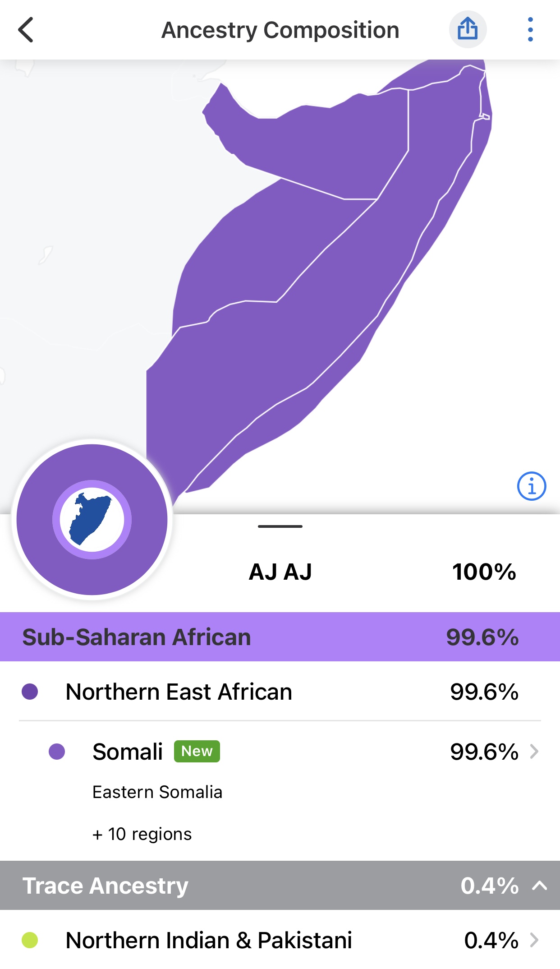Select the Trace Ancestry header label
This screenshot has height=969, width=560.
click(x=106, y=886)
